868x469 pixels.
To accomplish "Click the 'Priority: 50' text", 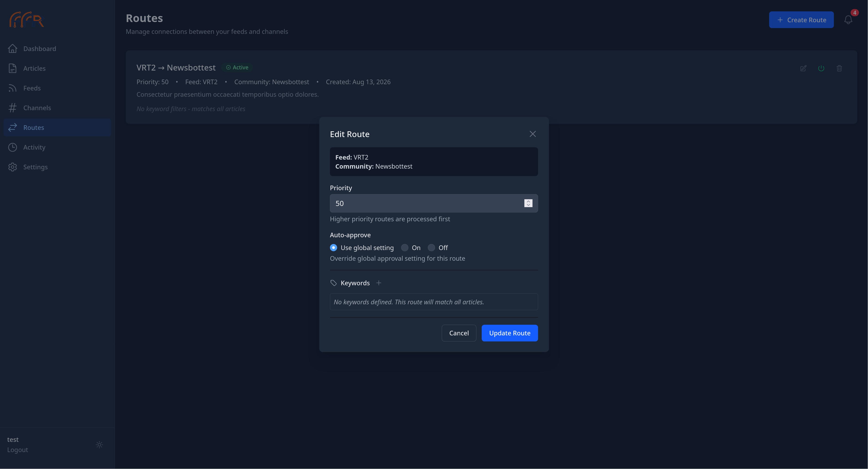I will click(x=152, y=82).
